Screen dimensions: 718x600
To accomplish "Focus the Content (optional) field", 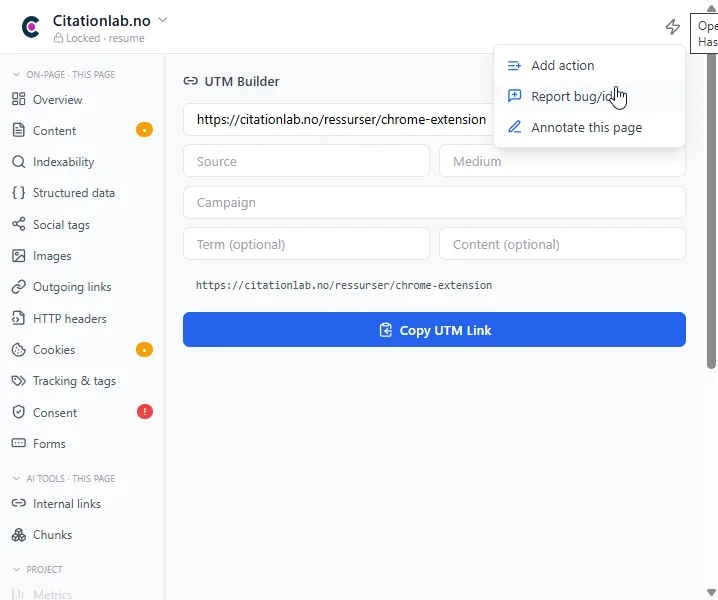I will (562, 244).
